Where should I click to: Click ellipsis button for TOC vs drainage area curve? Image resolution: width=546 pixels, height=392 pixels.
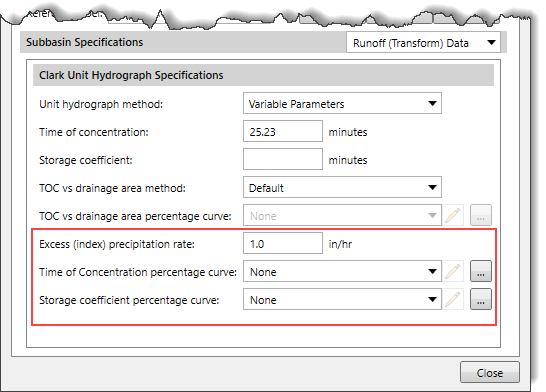coord(481,215)
